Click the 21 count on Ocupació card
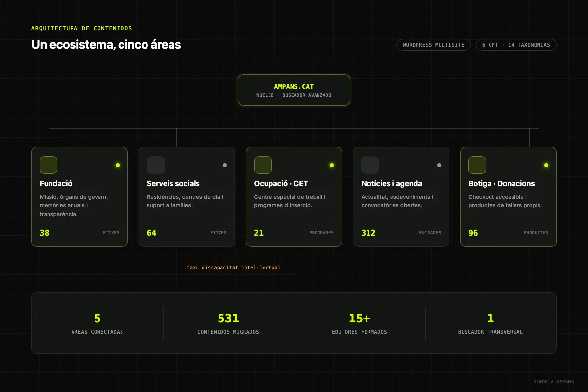This screenshot has width=588, height=392. point(259,233)
